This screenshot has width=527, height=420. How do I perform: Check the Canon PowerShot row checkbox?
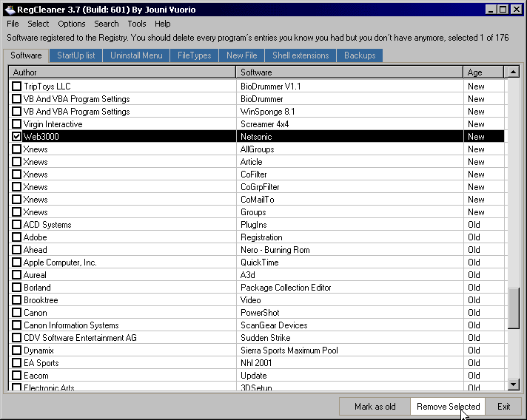point(16,313)
